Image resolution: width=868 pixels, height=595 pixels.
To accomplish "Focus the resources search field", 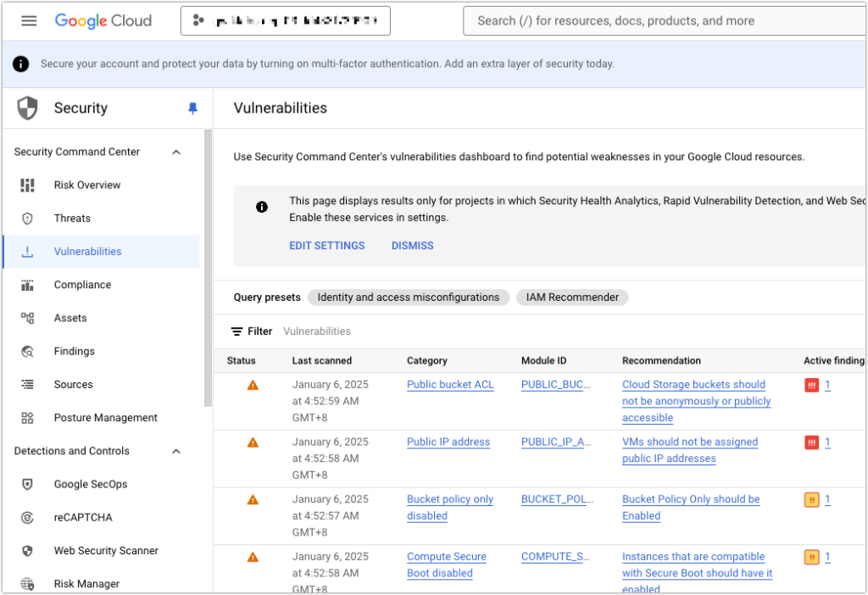I will (x=665, y=21).
